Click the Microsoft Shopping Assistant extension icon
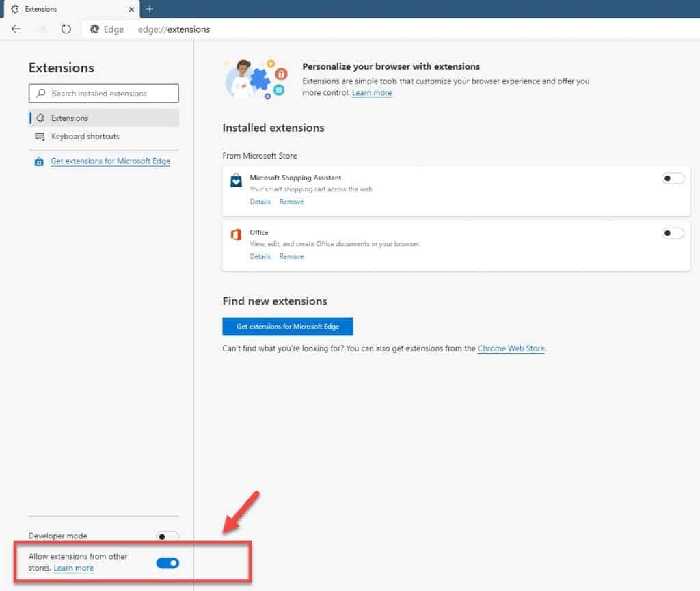This screenshot has width=700, height=591. 235,180
